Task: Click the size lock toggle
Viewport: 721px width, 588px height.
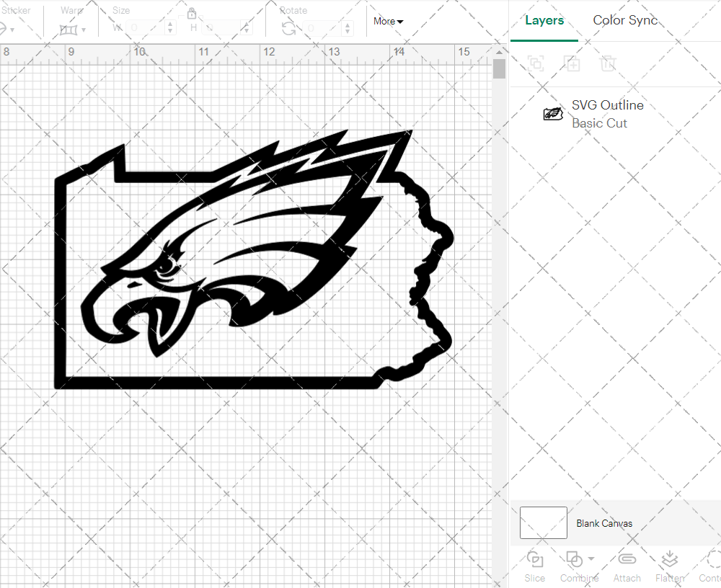Action: coord(192,14)
